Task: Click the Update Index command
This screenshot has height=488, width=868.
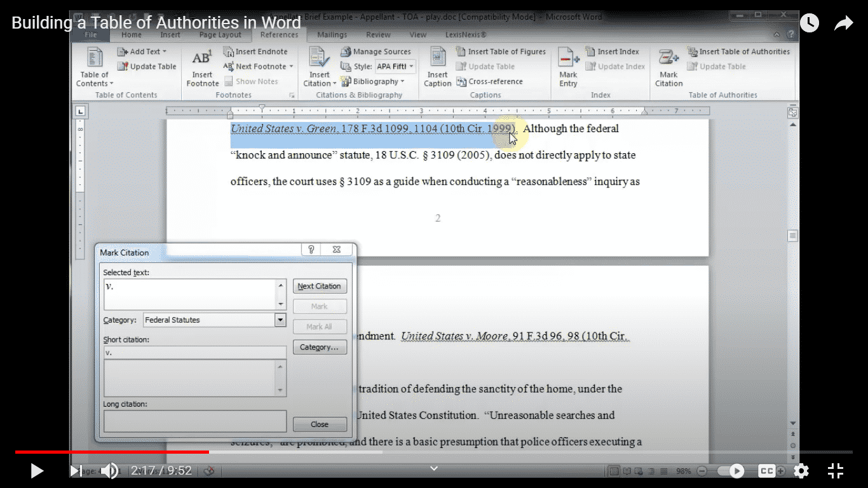Action: tap(614, 66)
